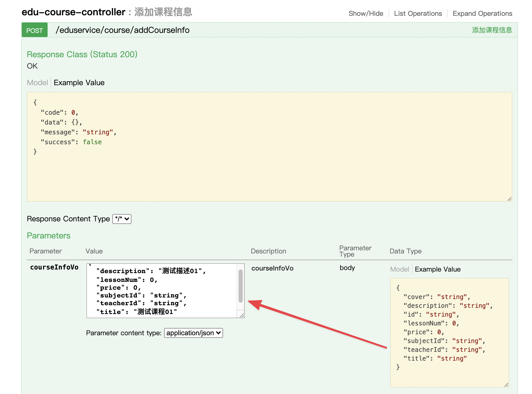The height and width of the screenshot is (394, 532).
Task: Click the "Data Type" column header
Action: pos(405,251)
